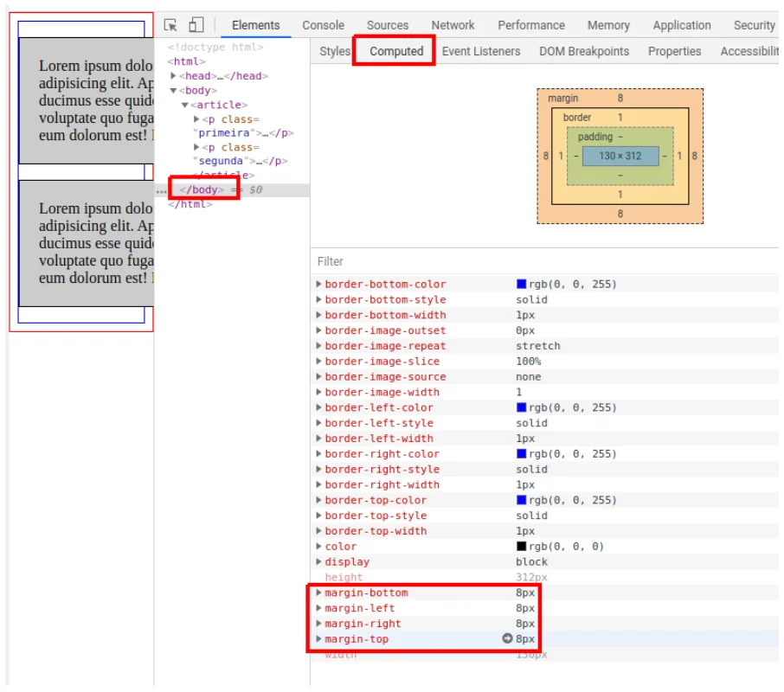Expand the border-top-width property
This screenshot has width=784, height=692.
[x=318, y=530]
